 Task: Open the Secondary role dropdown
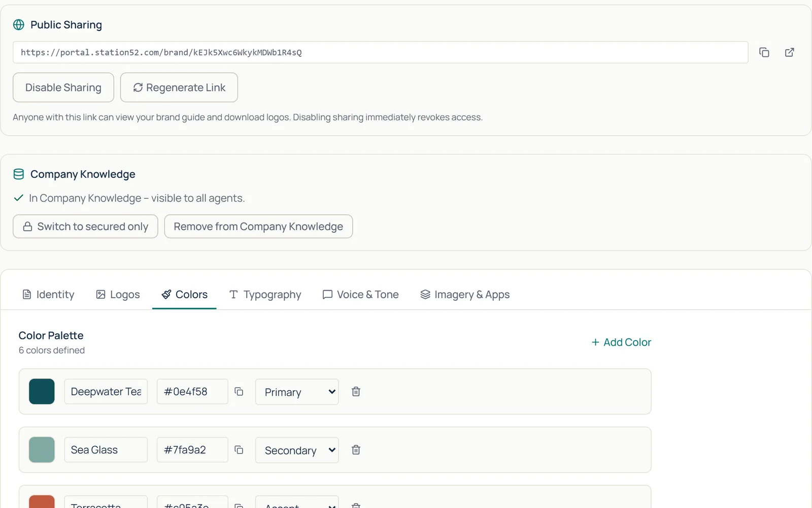(297, 450)
